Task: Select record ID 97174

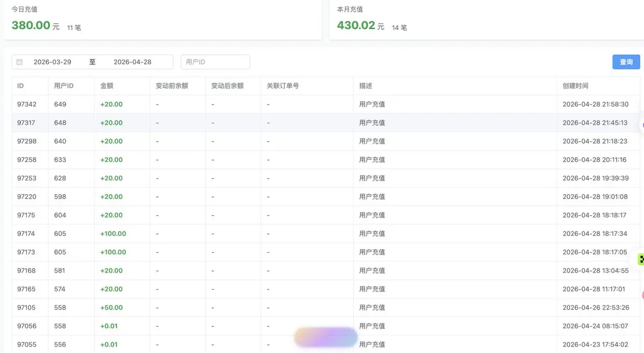Action: coord(26,234)
